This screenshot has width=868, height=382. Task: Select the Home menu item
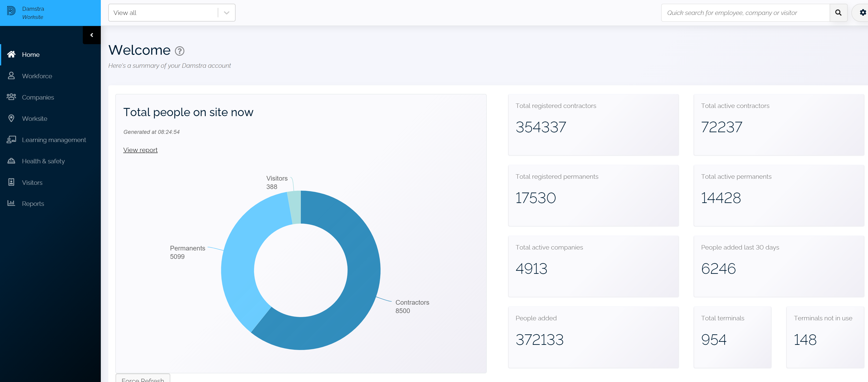(x=31, y=54)
